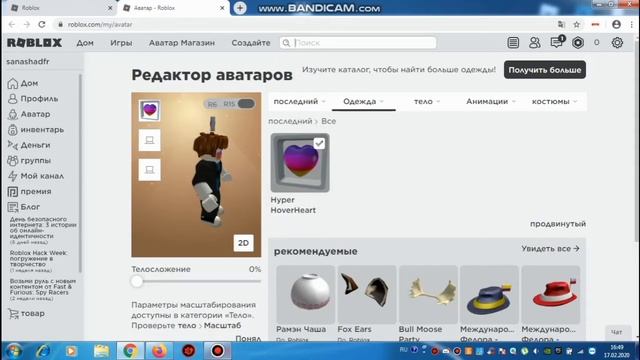640x360 pixels.
Task: Open the Создайте navigation item
Action: (251, 43)
